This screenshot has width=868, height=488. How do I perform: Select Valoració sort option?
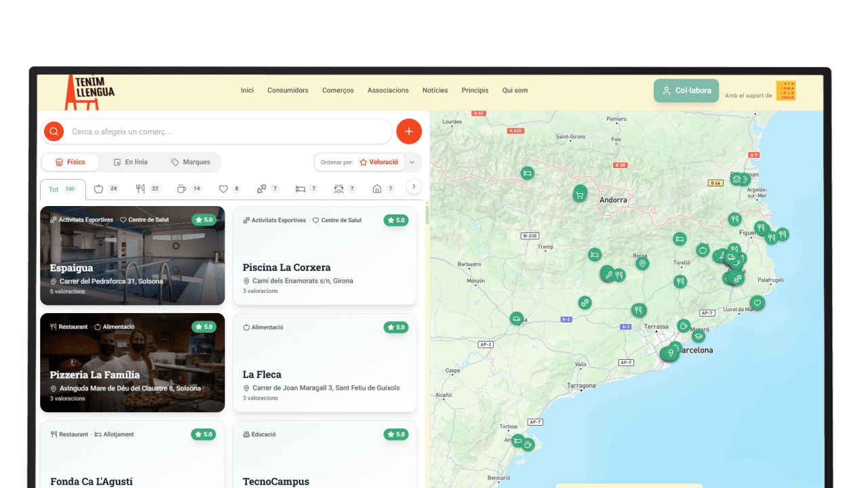[379, 163]
